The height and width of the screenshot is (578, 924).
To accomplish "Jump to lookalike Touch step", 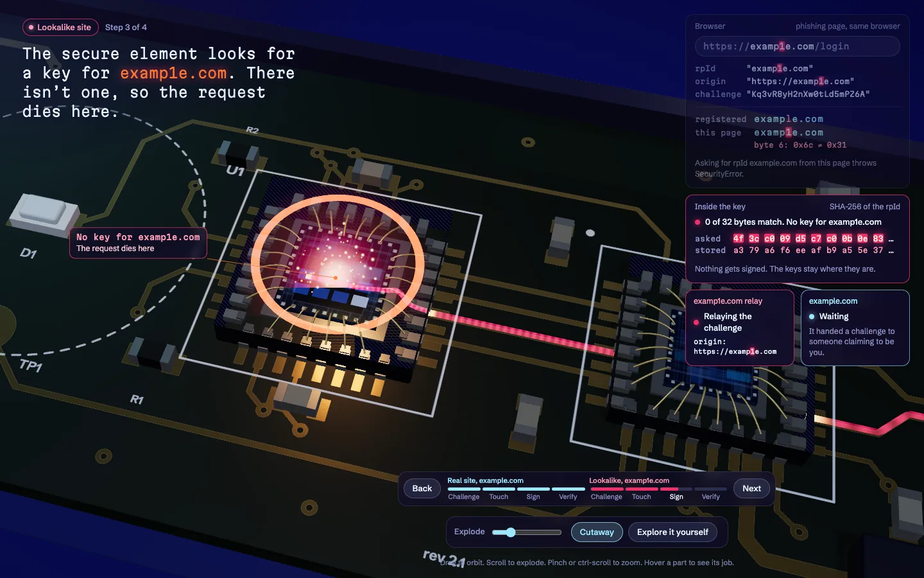I will (641, 493).
